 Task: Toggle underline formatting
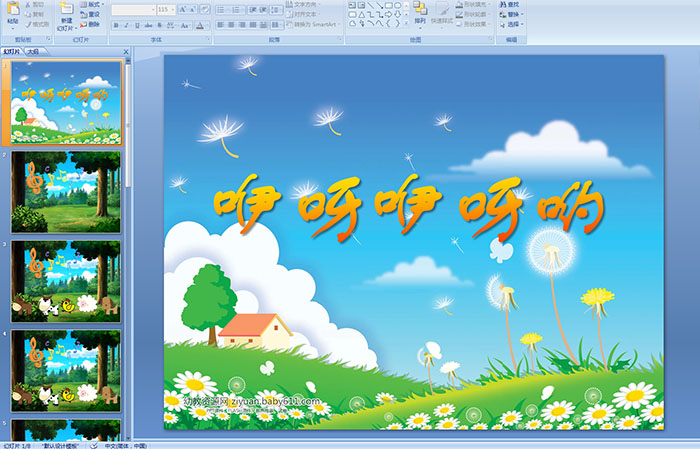click(138, 25)
